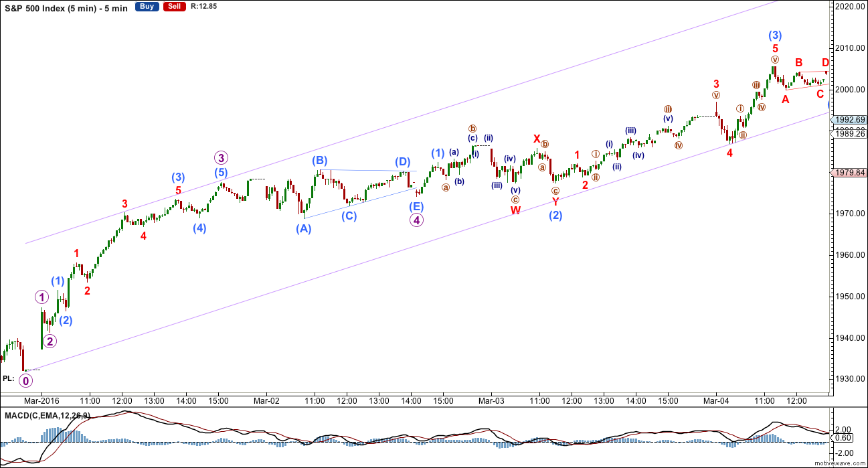The width and height of the screenshot is (868, 468).
Task: Select the purple circled 4 wave label
Action: 416,220
